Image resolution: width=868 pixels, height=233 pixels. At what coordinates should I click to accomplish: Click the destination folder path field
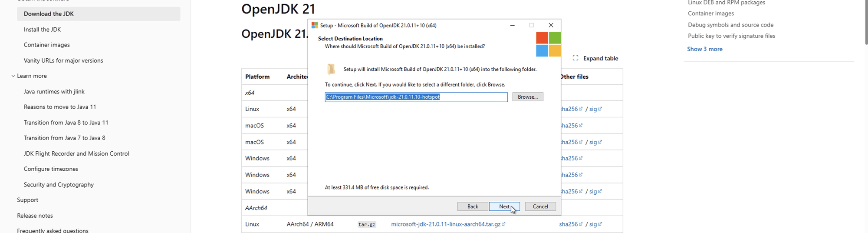[416, 97]
